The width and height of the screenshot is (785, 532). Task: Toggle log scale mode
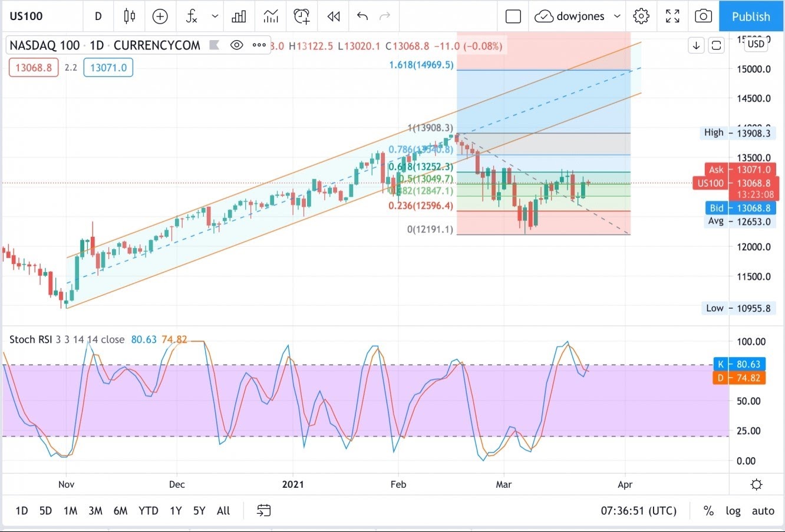pos(733,511)
